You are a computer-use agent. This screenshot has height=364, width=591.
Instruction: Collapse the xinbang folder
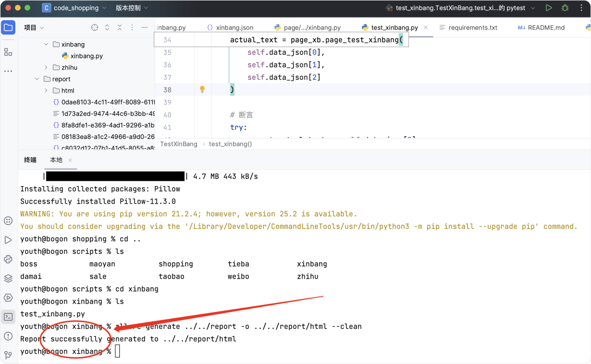tap(46, 44)
